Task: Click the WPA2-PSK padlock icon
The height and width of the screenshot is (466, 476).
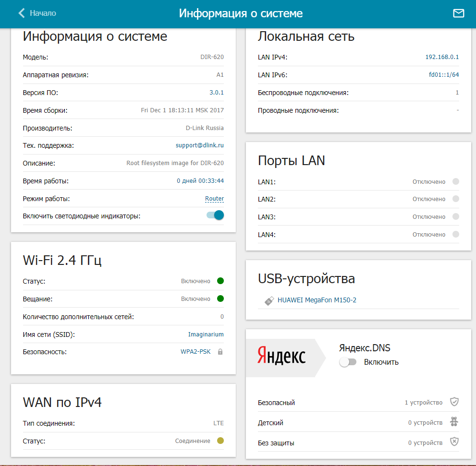Action: [x=220, y=352]
